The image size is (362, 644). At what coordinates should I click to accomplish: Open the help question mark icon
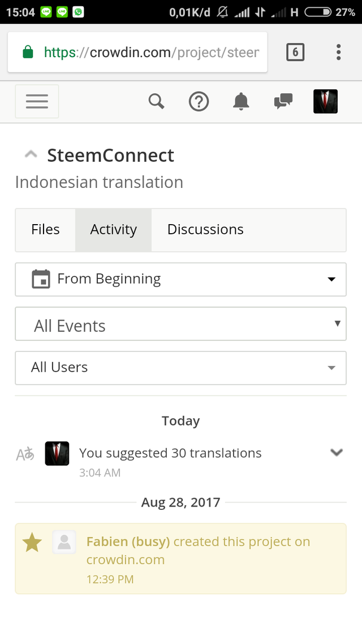coord(199,102)
